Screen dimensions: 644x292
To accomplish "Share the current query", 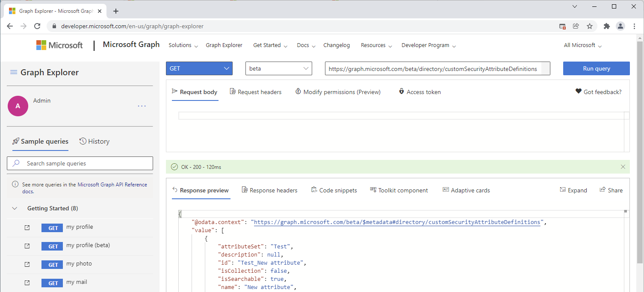I will (x=611, y=190).
